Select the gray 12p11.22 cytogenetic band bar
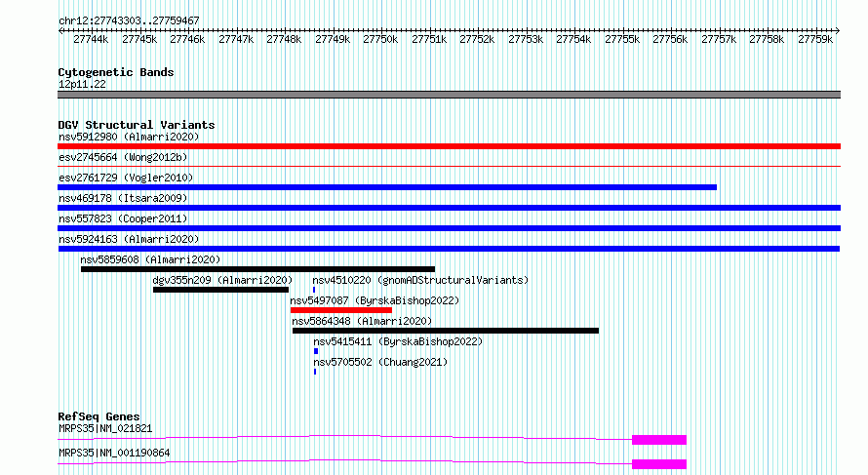Image resolution: width=868 pixels, height=475 pixels. pos(449,95)
